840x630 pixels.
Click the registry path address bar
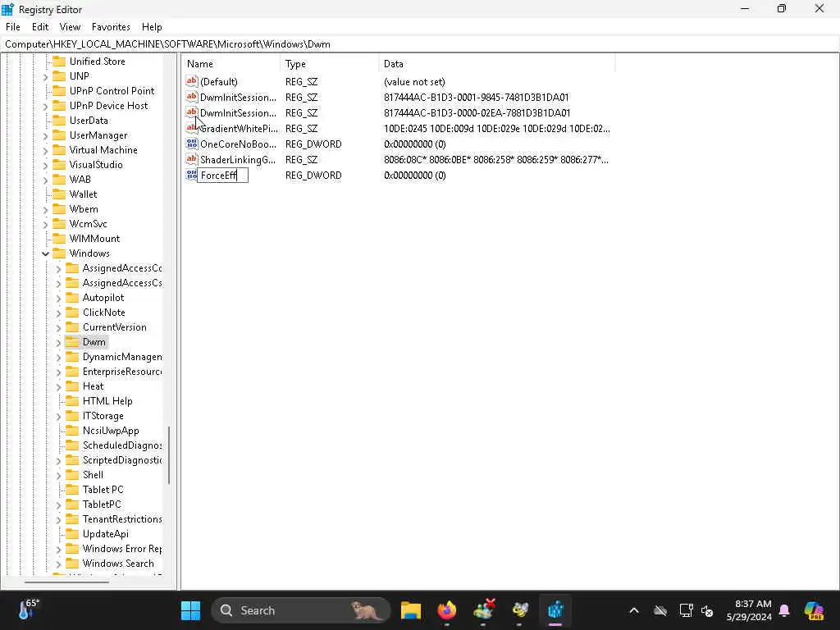[x=420, y=44]
